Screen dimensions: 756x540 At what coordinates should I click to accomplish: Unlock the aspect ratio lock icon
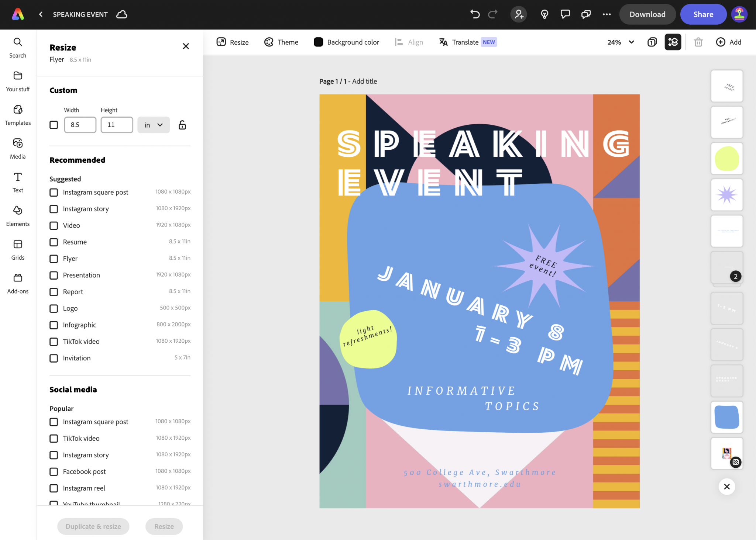tap(182, 125)
